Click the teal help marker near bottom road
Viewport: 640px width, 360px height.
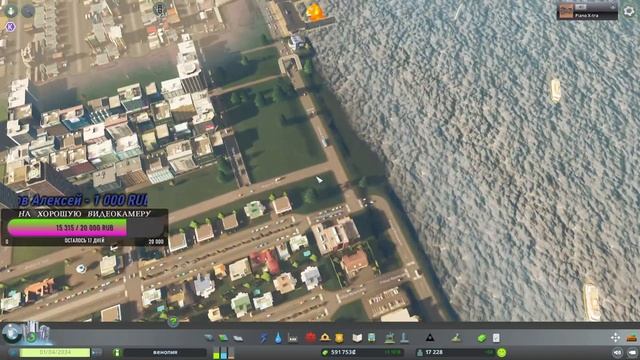pyautogui.click(x=173, y=321)
